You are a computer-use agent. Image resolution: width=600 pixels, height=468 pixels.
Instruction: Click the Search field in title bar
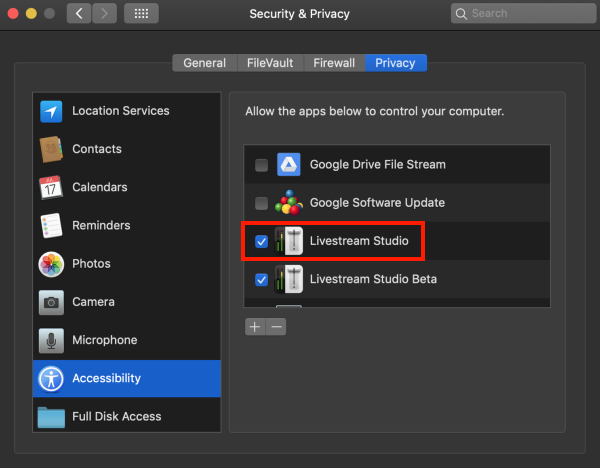(523, 13)
